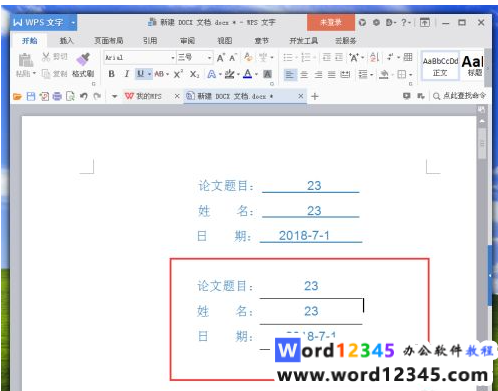This screenshot has width=498, height=391.
Task: Click the increase font size icon
Action: click(x=221, y=58)
